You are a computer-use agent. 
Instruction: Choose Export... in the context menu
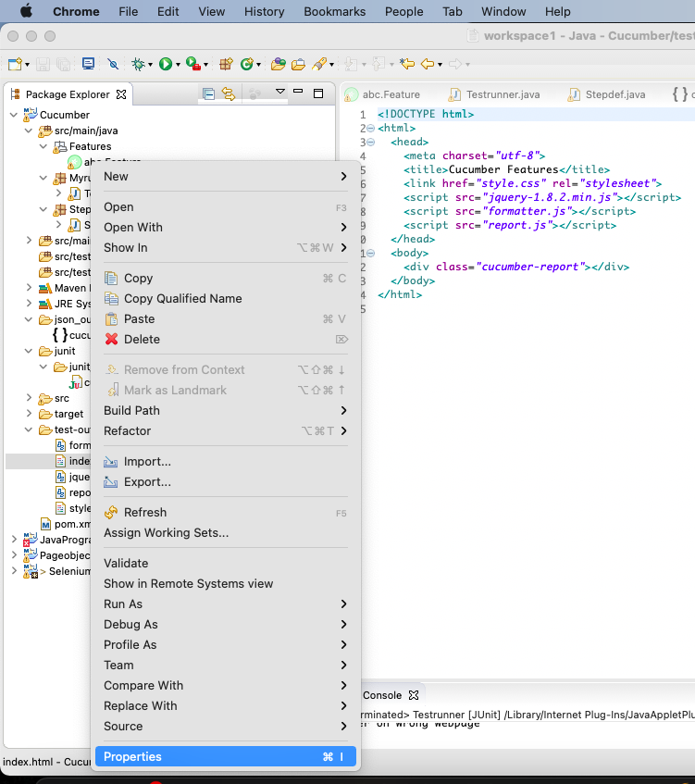pyautogui.click(x=226, y=482)
